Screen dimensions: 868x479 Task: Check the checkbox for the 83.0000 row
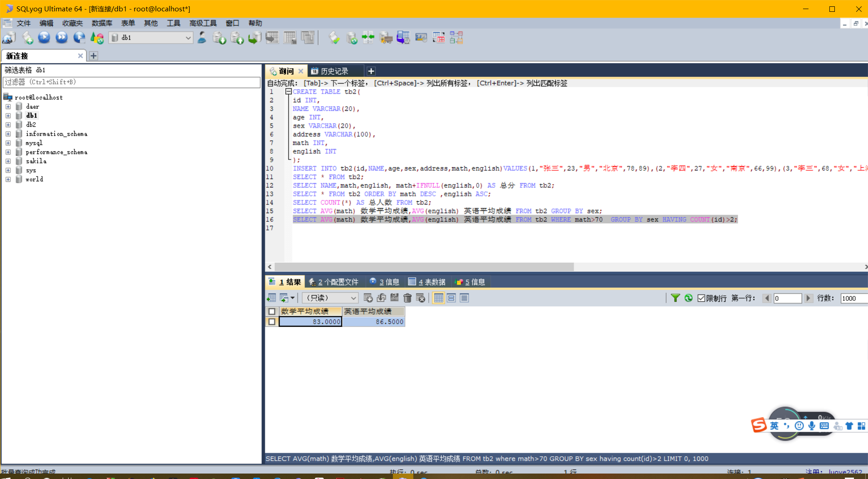tap(272, 322)
